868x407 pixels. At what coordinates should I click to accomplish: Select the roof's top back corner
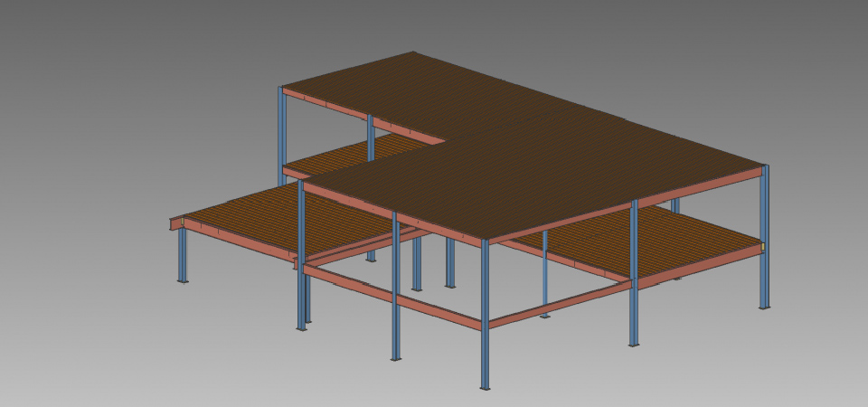[414, 52]
